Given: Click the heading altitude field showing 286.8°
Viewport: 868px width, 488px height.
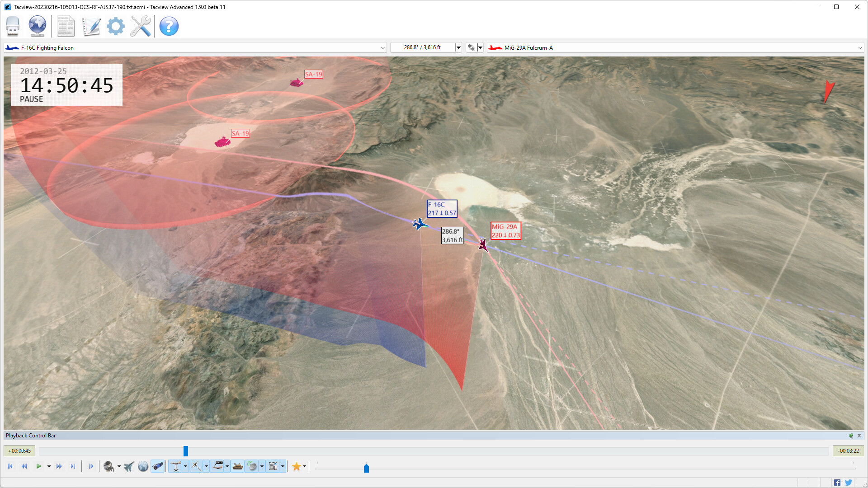Looking at the screenshot, I should [x=425, y=47].
